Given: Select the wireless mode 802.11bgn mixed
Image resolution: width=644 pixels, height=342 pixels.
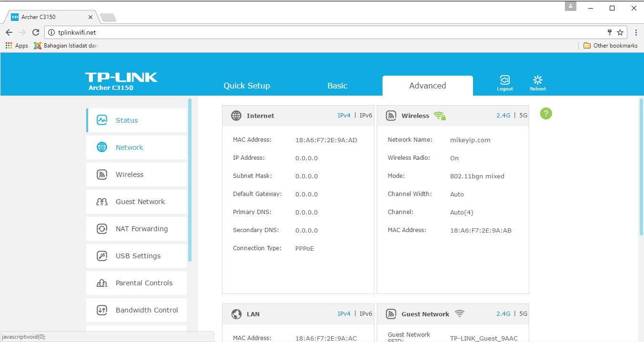Looking at the screenshot, I should tap(477, 176).
